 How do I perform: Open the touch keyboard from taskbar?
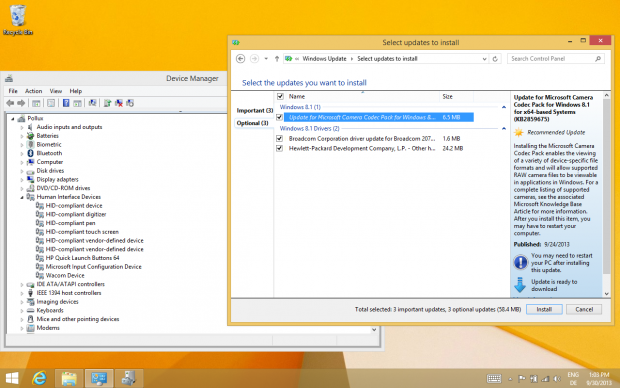tap(494, 379)
